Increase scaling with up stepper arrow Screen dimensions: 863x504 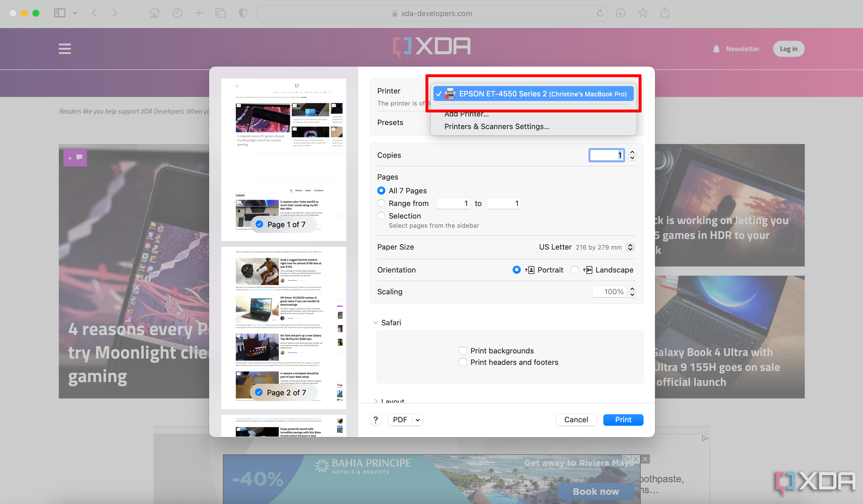(632, 289)
